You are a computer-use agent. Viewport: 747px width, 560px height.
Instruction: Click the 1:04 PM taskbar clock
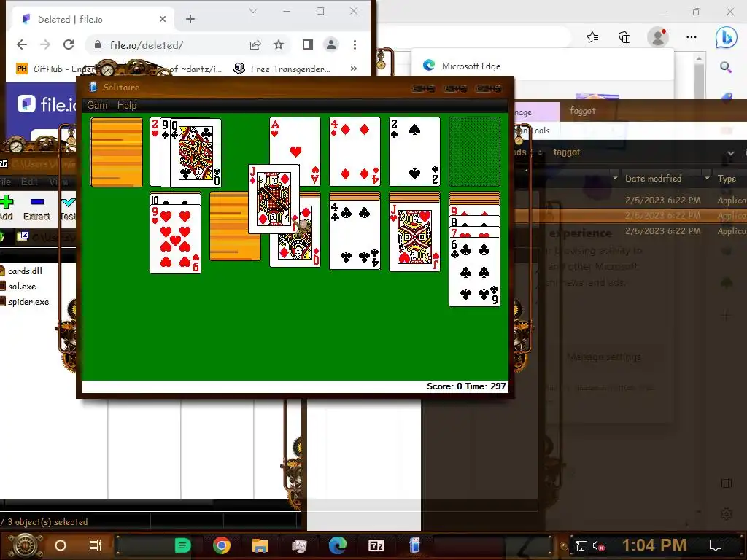tap(654, 545)
